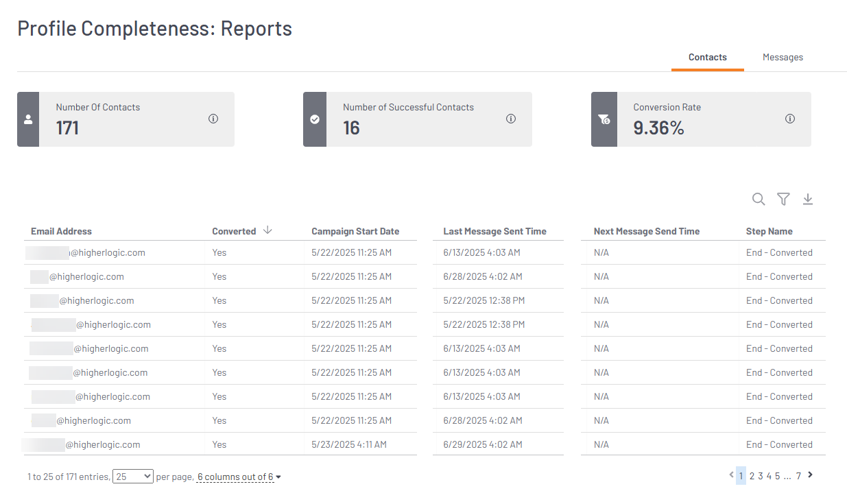Go to page 3 of the results
This screenshot has height=504, width=847.
click(x=760, y=475)
